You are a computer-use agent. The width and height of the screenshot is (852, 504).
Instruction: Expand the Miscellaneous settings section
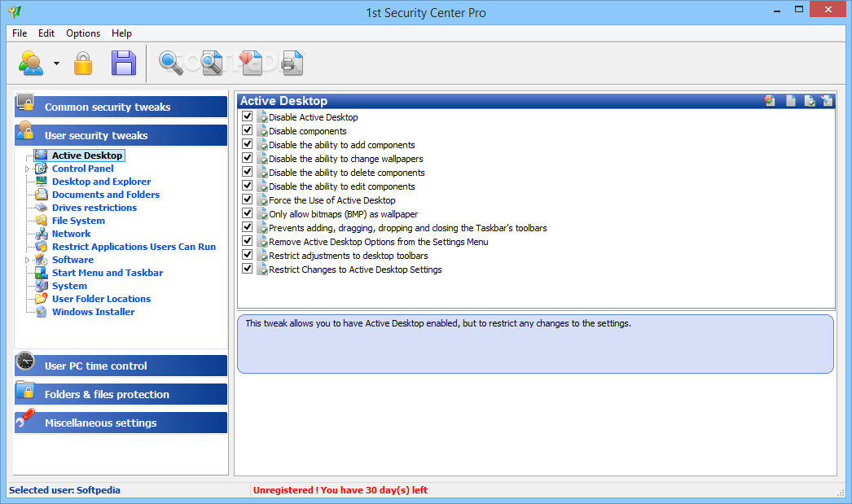pyautogui.click(x=121, y=423)
